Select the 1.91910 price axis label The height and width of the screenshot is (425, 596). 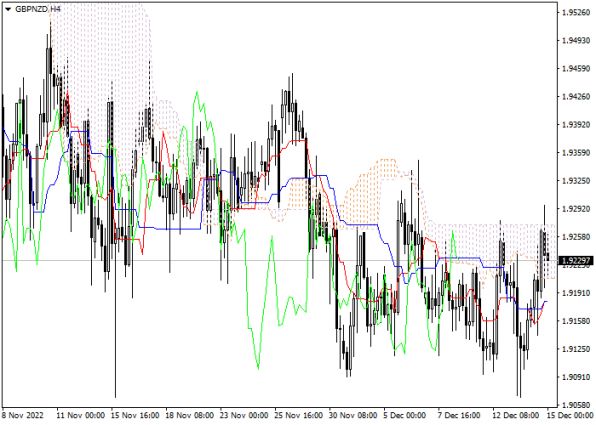576,293
